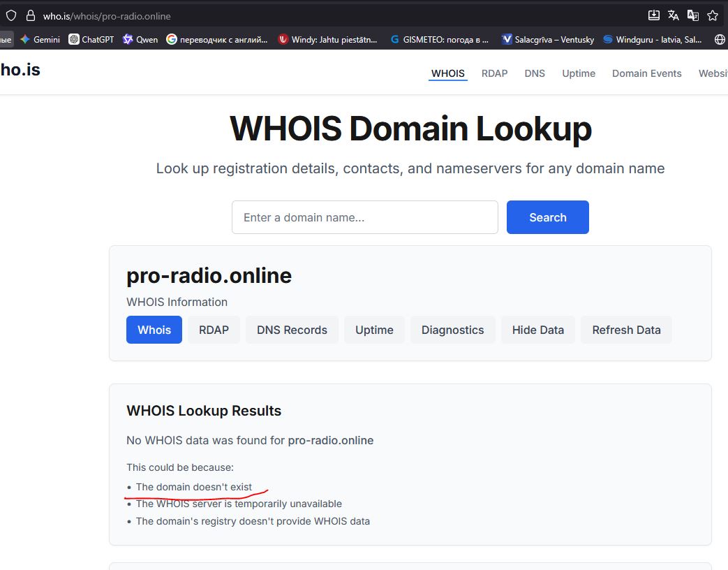Viewport: 728px width, 570px height.
Task: Open the Gemini bookmark
Action: [40, 40]
